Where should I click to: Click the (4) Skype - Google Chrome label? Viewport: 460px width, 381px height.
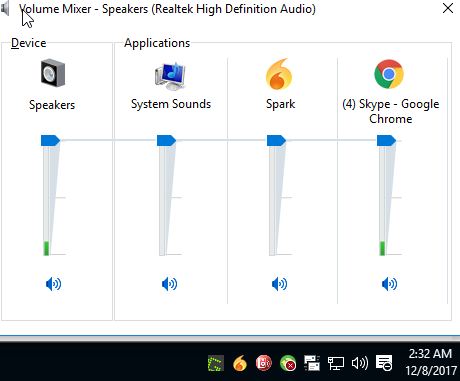pos(391,111)
